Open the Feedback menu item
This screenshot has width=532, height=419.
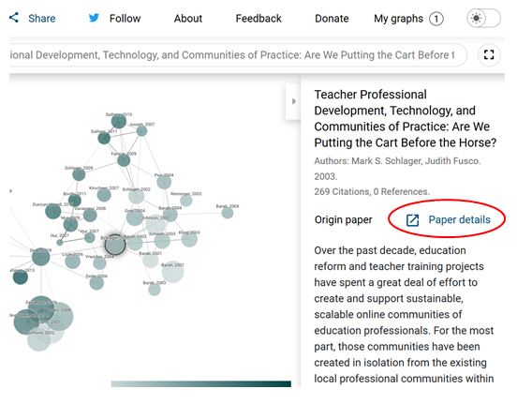point(259,19)
